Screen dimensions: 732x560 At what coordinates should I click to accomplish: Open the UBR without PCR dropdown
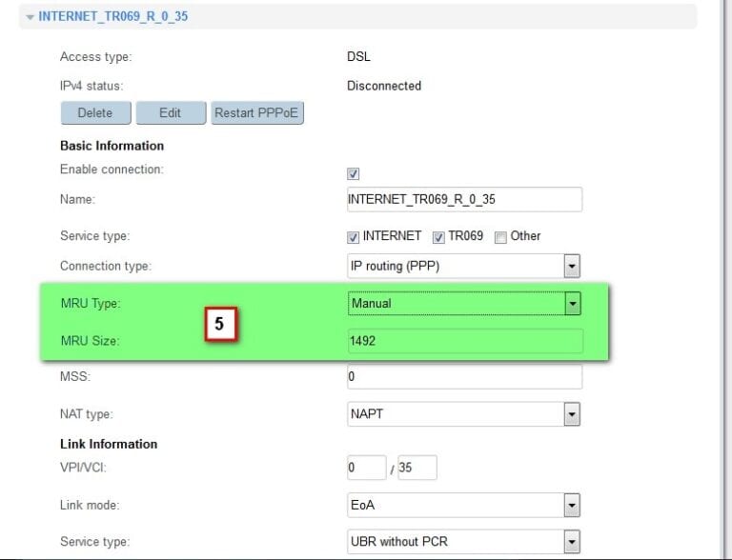click(464, 542)
